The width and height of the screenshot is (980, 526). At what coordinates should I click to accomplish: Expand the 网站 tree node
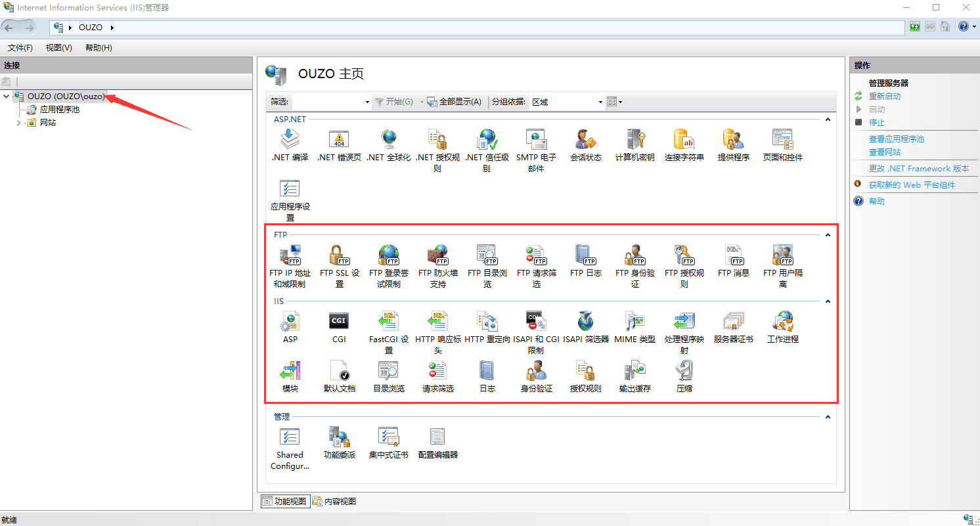18,123
